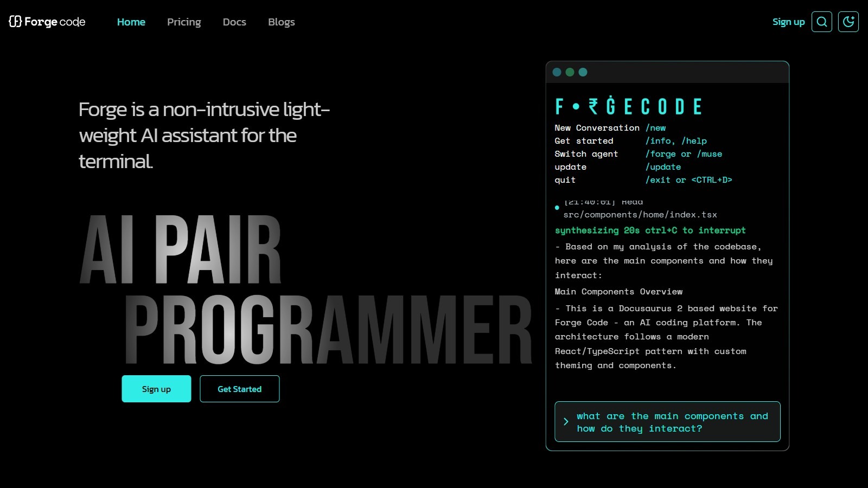Click the FORGECODE ASCII banner
Viewport: 868px width, 488px height.
click(629, 106)
